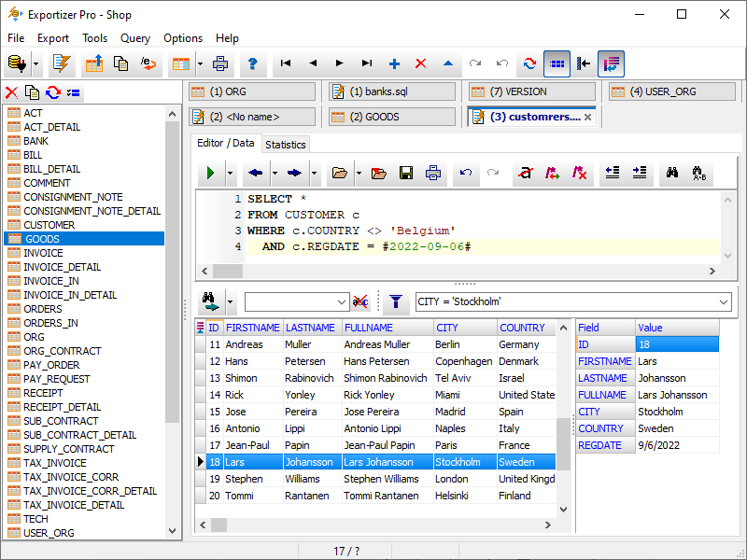747x560 pixels.
Task: Expand CITY filter expression dropdown
Action: 723,301
